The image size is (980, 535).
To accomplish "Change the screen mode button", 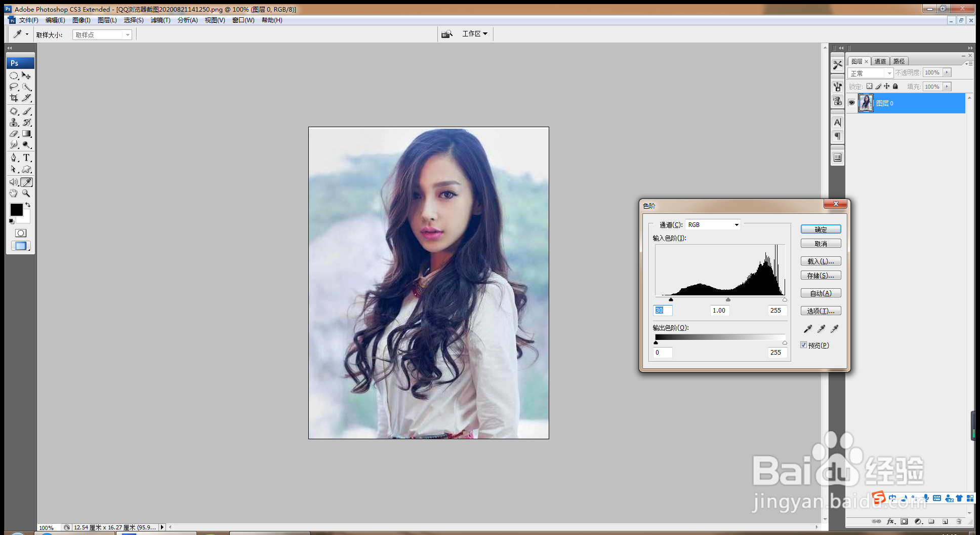I will (21, 246).
